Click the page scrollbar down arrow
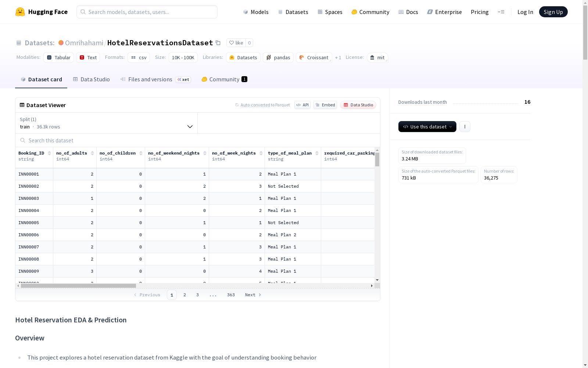The image size is (588, 368). (585, 365)
